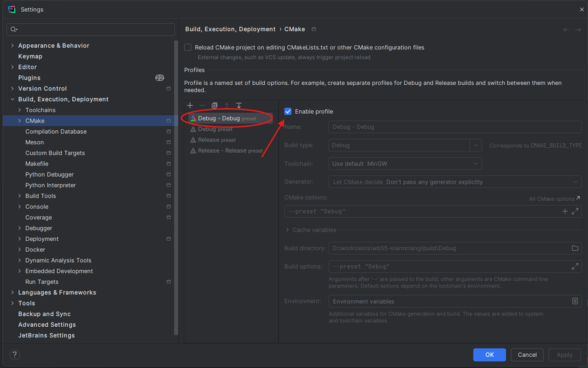Uncheck the Enable profile checkbox
This screenshot has height=368, width=588.
point(288,111)
